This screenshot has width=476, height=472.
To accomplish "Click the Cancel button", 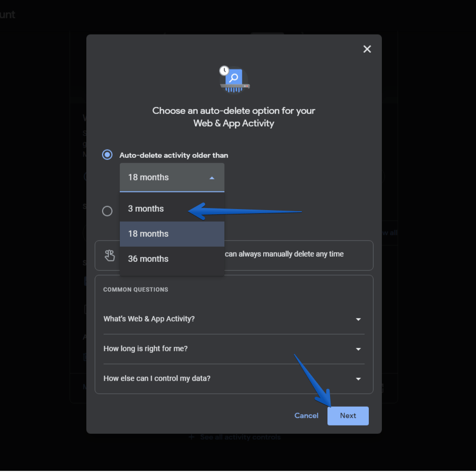I will click(x=307, y=416).
